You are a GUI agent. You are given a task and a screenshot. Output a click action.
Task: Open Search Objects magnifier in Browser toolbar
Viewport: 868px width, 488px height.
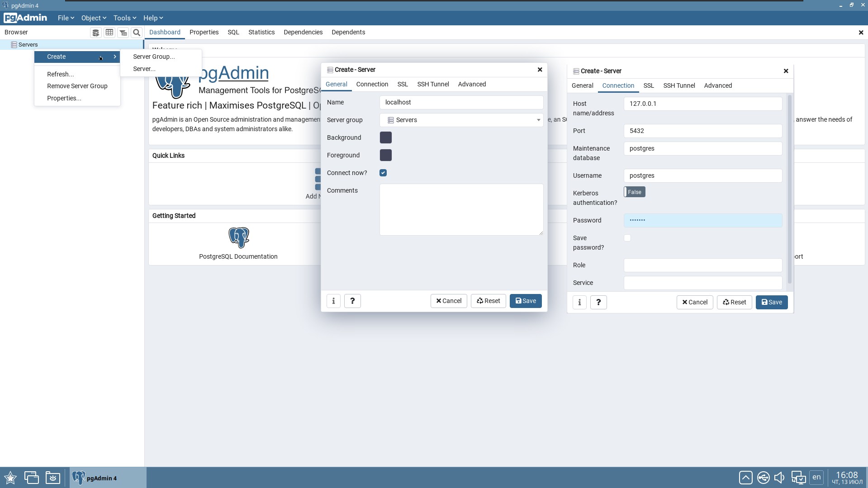[x=137, y=33]
